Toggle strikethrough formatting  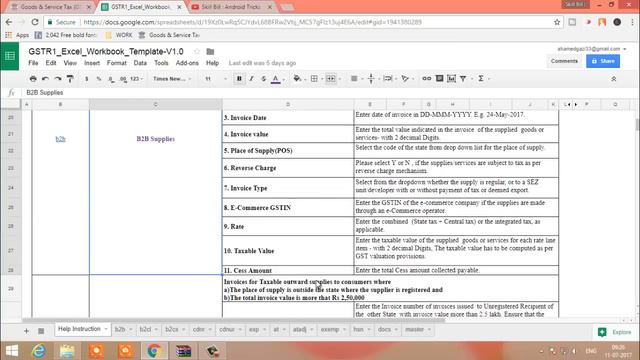pyautogui.click(x=264, y=78)
